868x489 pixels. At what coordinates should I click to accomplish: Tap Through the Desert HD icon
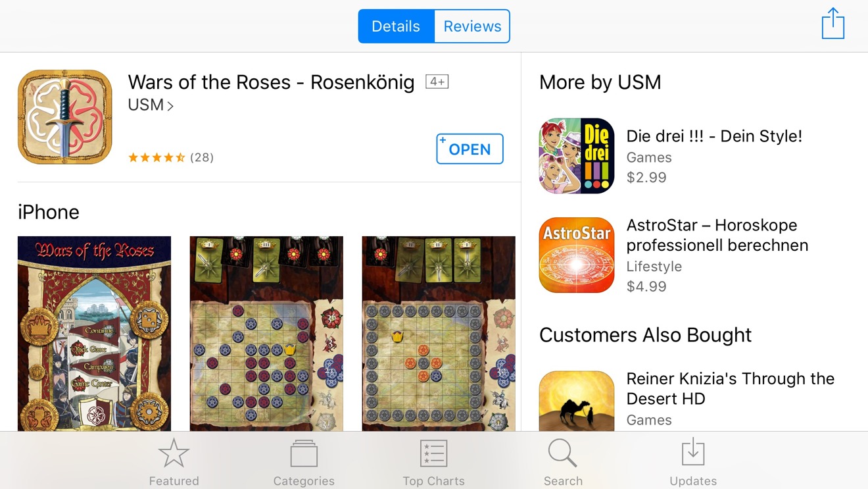pos(577,401)
